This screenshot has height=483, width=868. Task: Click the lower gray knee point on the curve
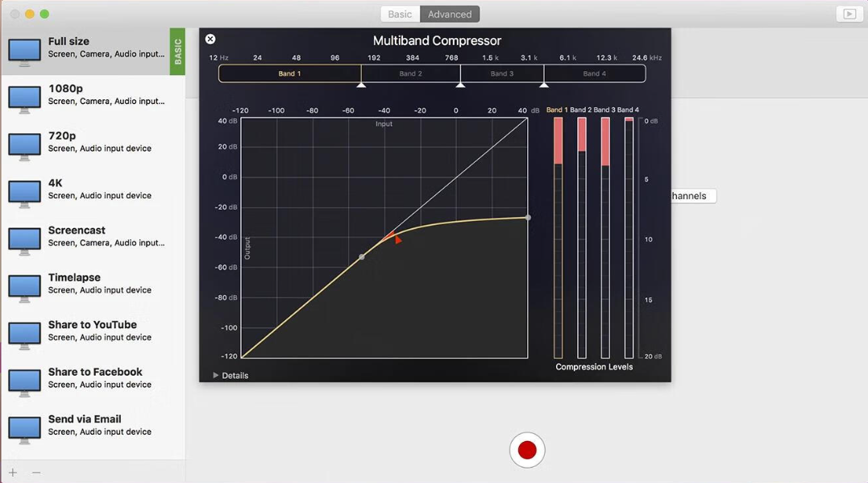click(x=362, y=257)
